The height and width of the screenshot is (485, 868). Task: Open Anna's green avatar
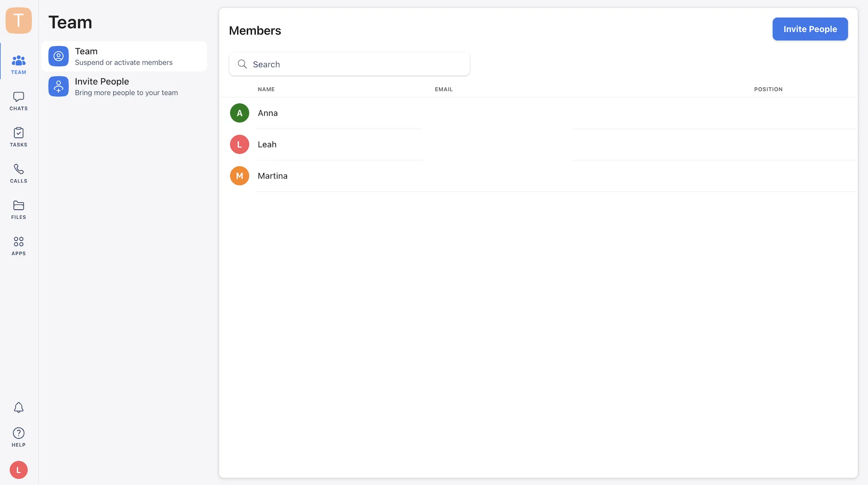pyautogui.click(x=239, y=113)
